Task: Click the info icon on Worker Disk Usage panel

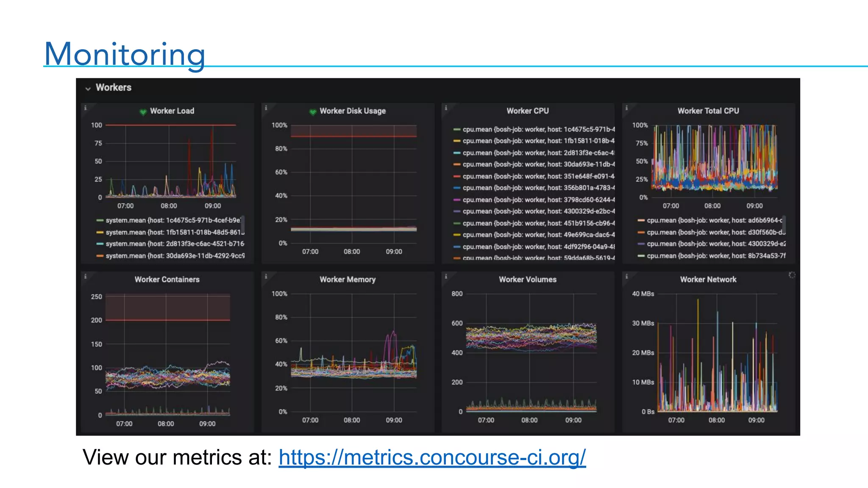Action: [x=266, y=108]
